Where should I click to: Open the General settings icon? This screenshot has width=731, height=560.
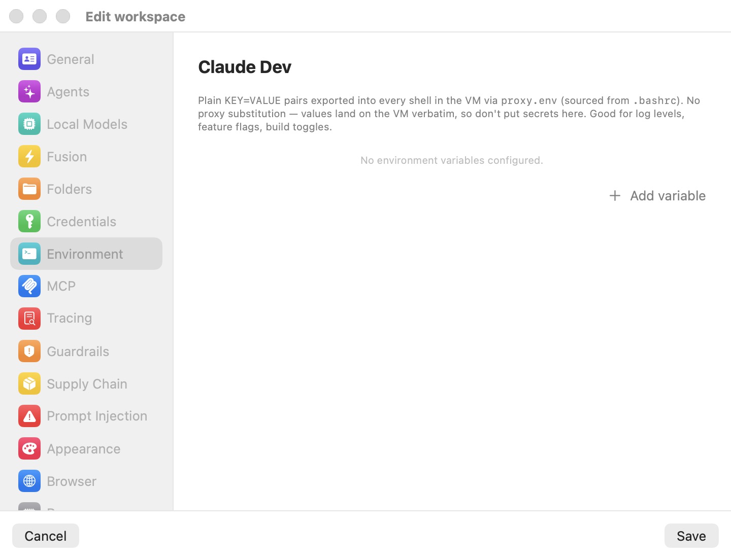coord(29,59)
